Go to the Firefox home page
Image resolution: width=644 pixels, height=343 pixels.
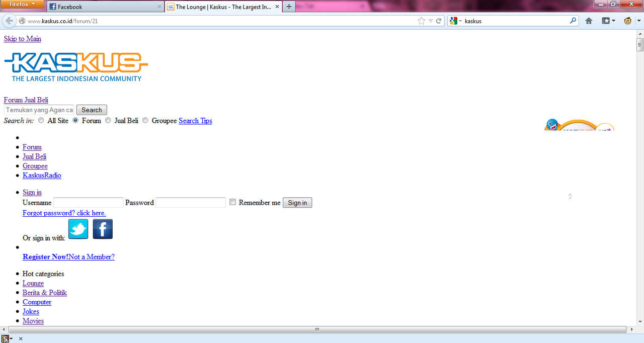coord(589,21)
